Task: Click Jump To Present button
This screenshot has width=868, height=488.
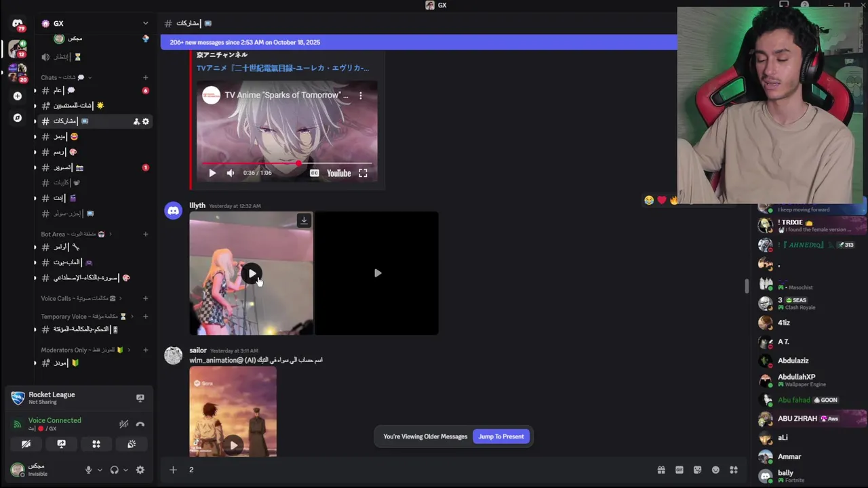Action: point(501,436)
